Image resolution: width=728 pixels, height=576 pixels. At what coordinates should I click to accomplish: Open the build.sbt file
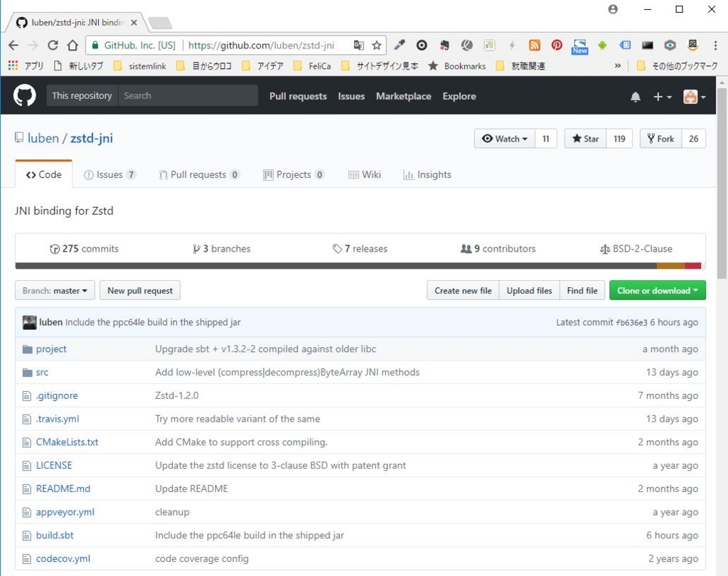[x=55, y=535]
